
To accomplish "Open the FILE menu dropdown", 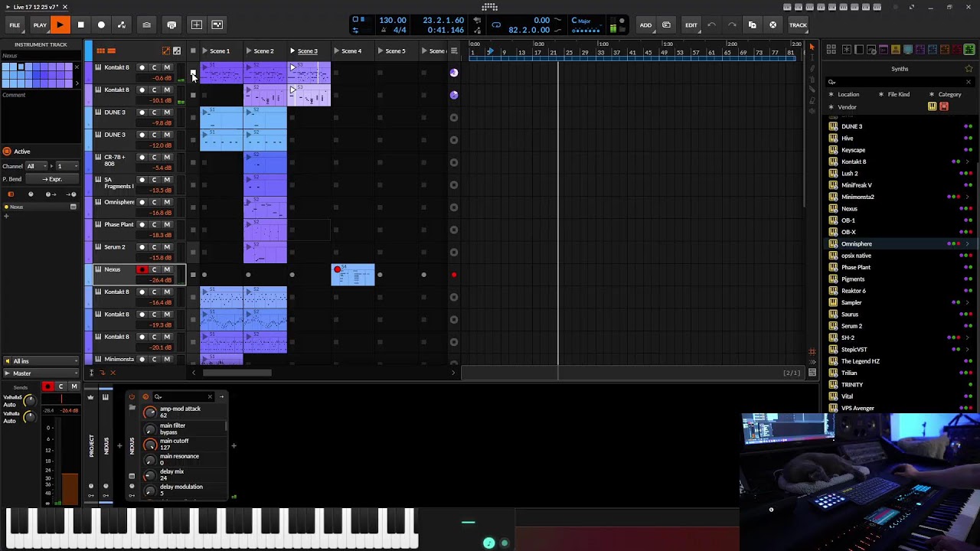I will click(15, 25).
